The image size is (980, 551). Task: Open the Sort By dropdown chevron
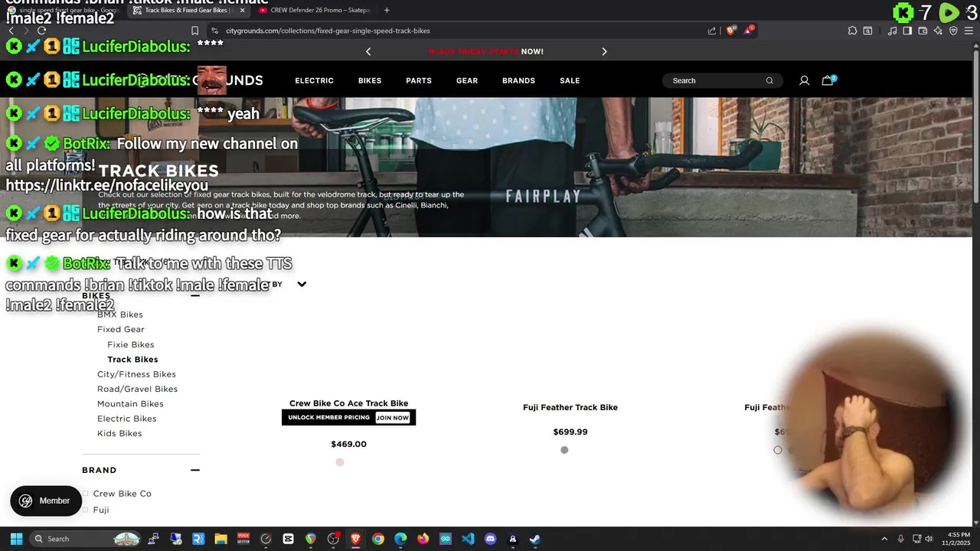pos(302,284)
